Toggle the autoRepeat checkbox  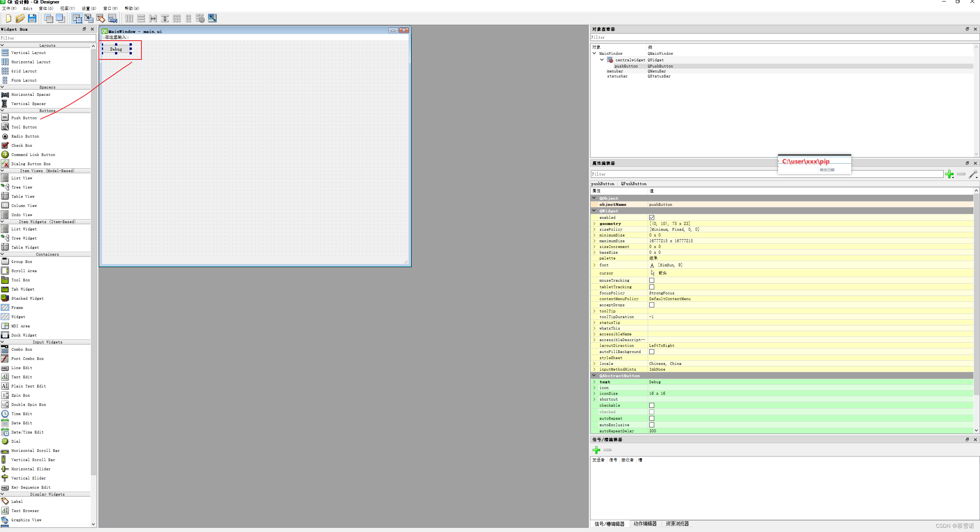tap(652, 419)
